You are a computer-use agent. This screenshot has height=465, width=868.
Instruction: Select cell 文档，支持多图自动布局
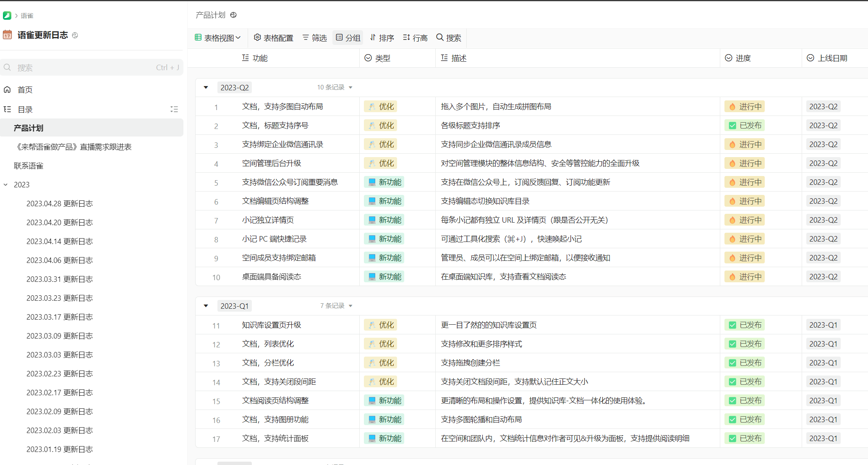[x=282, y=106]
